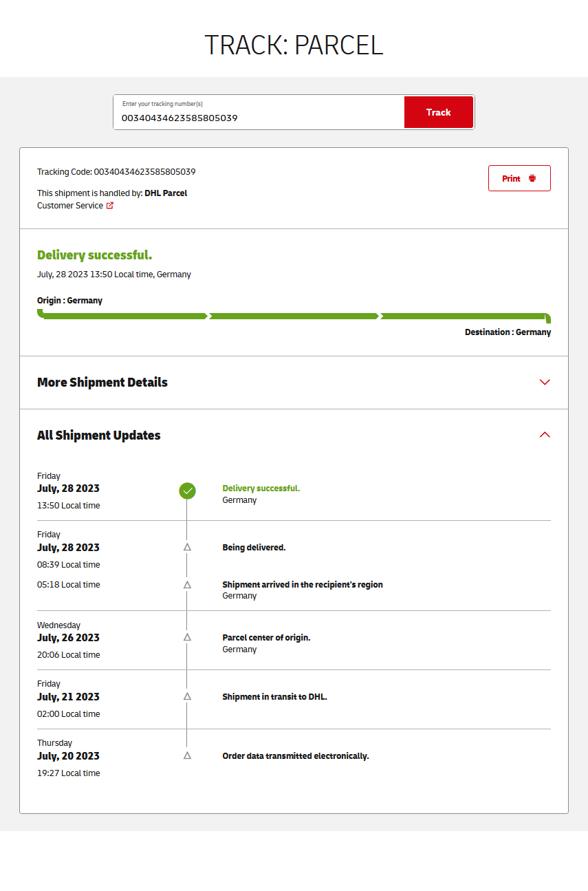588x891 pixels.
Task: Click the All Shipment Updates heading
Action: [99, 436]
